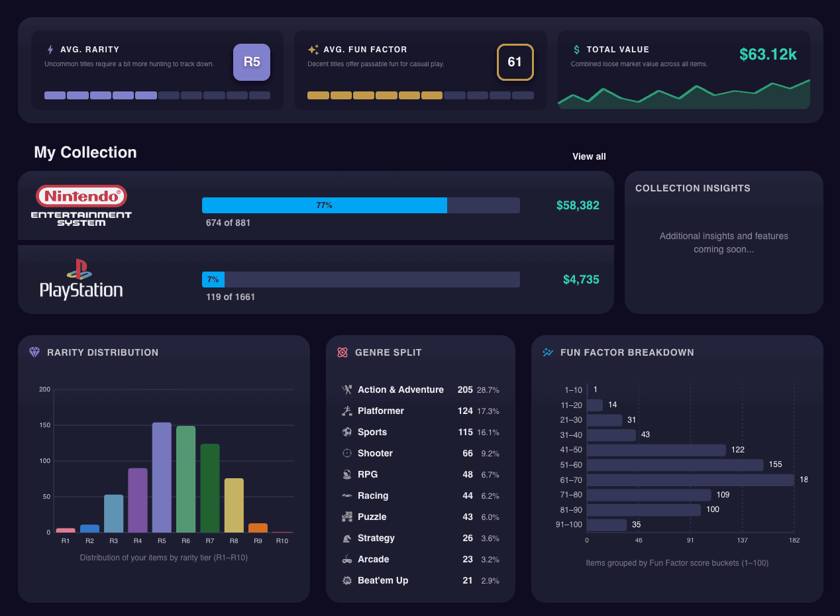
Task: Expand the Nintendo Entertainment System collection row
Action: pyautogui.click(x=316, y=205)
